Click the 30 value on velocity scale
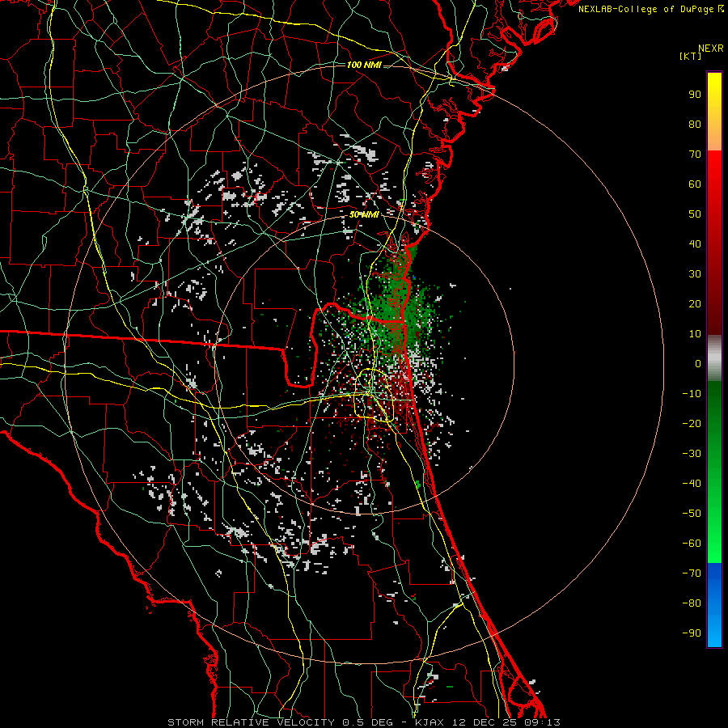Screen dimensions: 728x728 pos(695,274)
